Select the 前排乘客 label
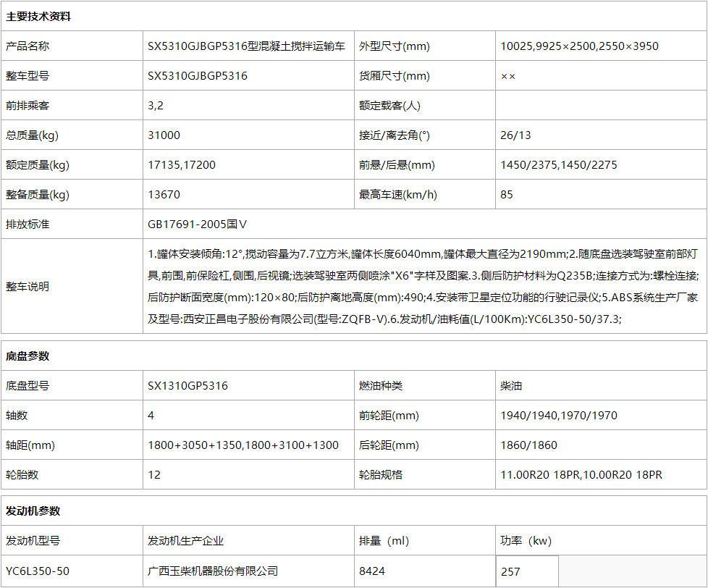This screenshot has width=708, height=588. [28, 106]
